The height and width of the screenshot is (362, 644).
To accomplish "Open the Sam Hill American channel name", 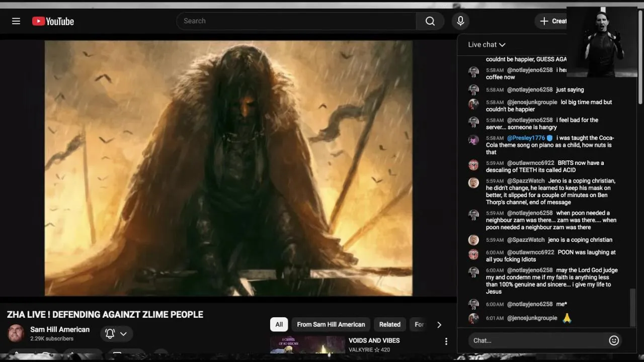I will click(x=60, y=329).
